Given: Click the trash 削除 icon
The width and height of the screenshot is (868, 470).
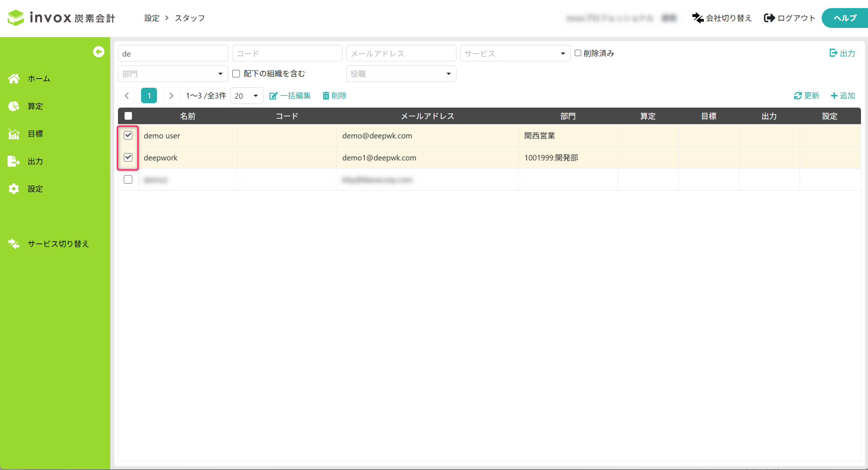Looking at the screenshot, I should [326, 96].
